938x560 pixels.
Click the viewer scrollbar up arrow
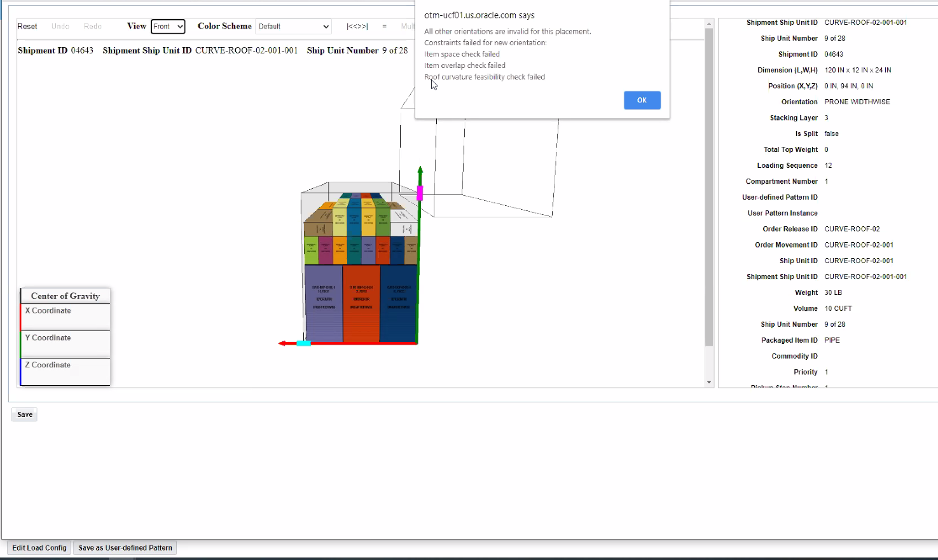[709, 24]
